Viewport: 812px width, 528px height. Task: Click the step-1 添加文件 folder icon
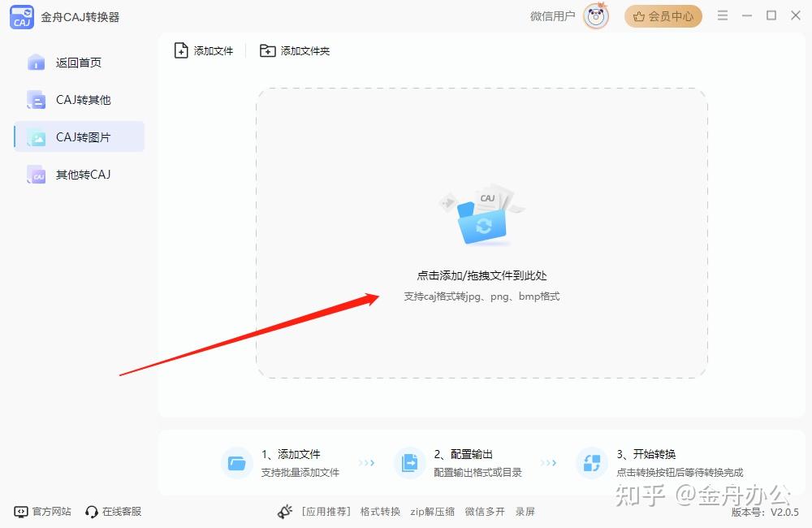point(235,463)
